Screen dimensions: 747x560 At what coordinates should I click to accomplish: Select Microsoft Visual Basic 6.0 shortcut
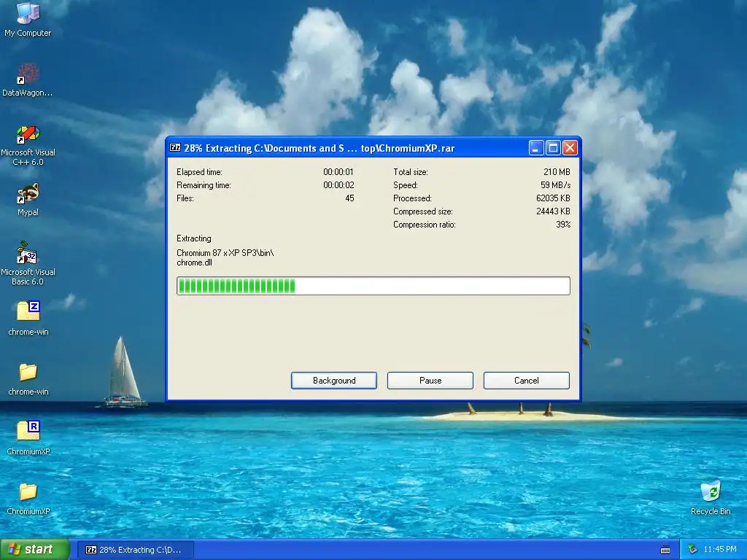28,253
